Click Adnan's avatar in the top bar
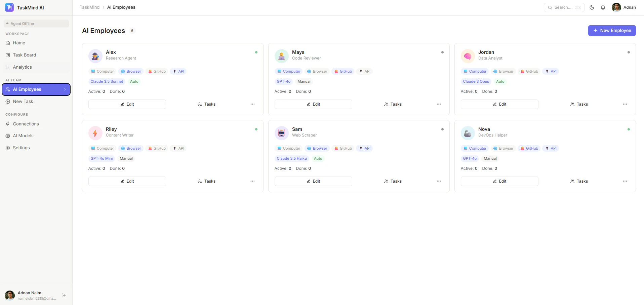644x305 pixels. [x=616, y=7]
